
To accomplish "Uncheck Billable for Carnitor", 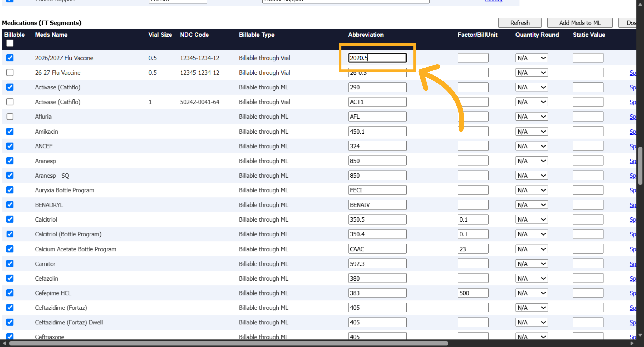I will coord(10,264).
